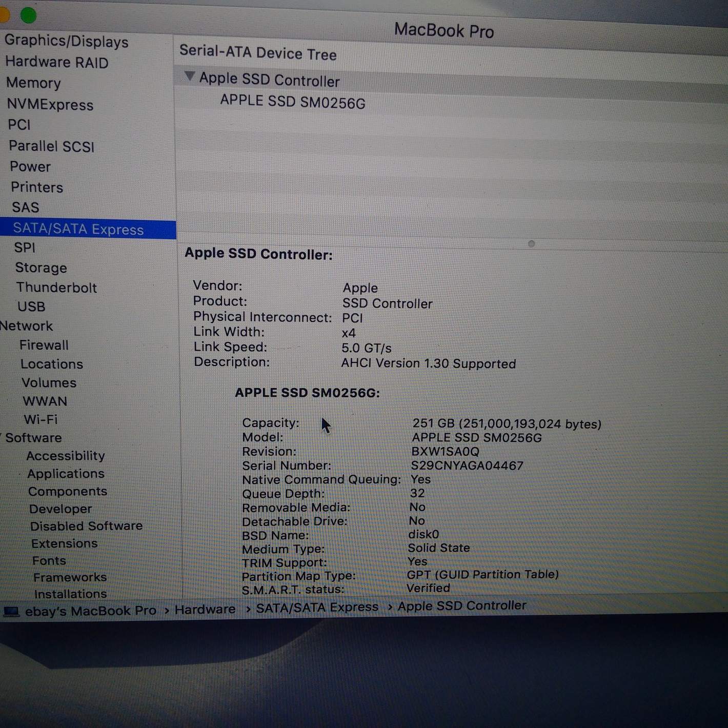Screen dimensions: 728x728
Task: Select WWAN in sidebar
Action: click(x=45, y=401)
